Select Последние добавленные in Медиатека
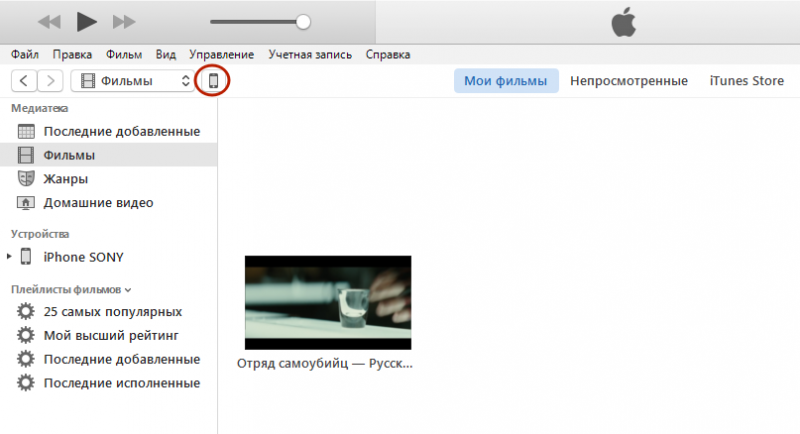Image resolution: width=800 pixels, height=434 pixels. point(108,132)
